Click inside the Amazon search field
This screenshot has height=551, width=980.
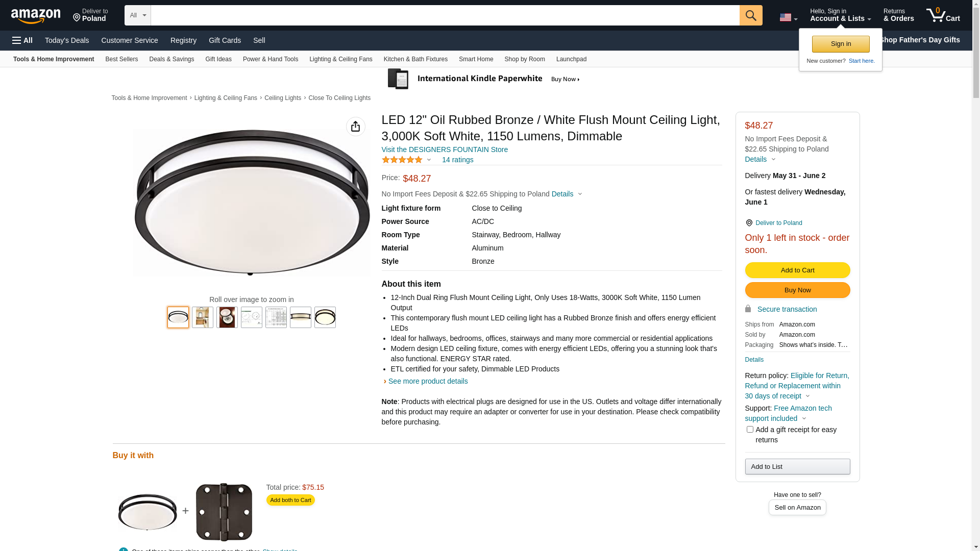click(x=445, y=15)
